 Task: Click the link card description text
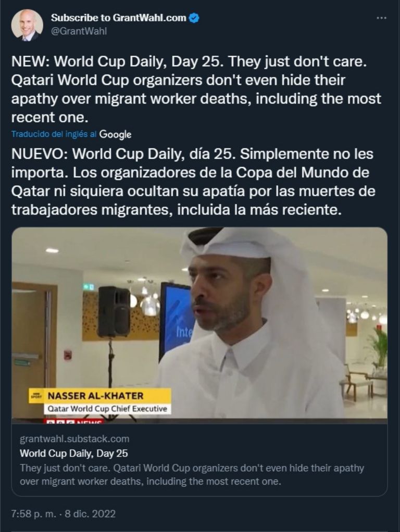[192, 475]
